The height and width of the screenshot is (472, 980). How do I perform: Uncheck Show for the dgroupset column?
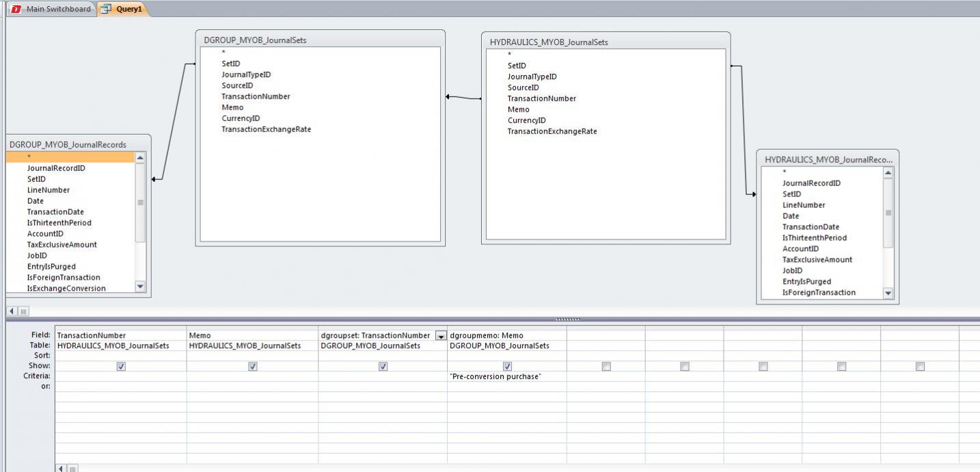point(383,367)
